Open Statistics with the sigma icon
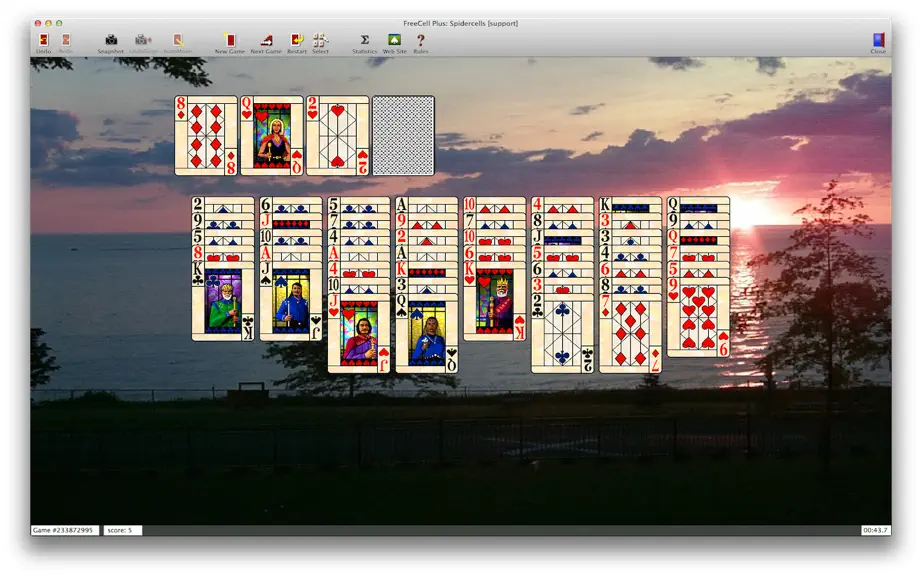 coord(365,43)
